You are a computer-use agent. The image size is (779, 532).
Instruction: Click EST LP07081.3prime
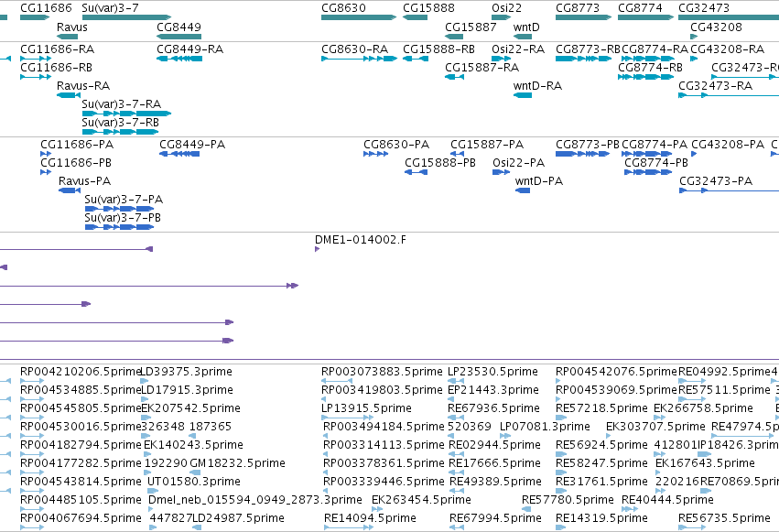click(505, 436)
